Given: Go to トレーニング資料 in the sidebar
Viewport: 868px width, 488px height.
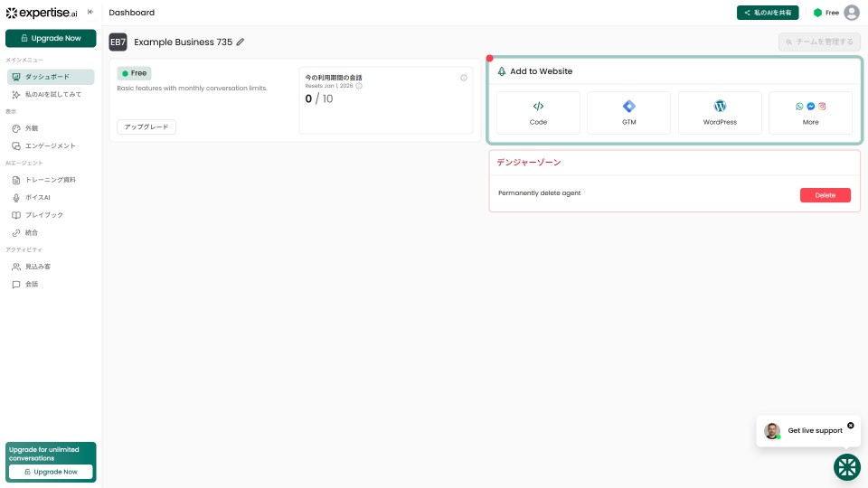Looking at the screenshot, I should click(x=51, y=180).
